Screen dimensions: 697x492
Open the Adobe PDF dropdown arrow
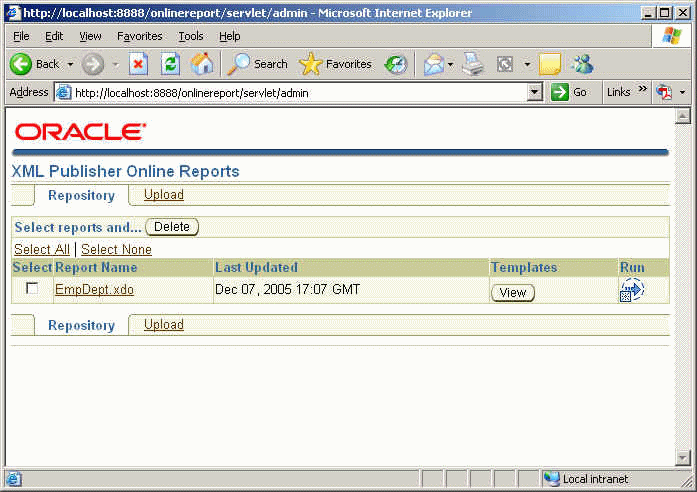[682, 92]
